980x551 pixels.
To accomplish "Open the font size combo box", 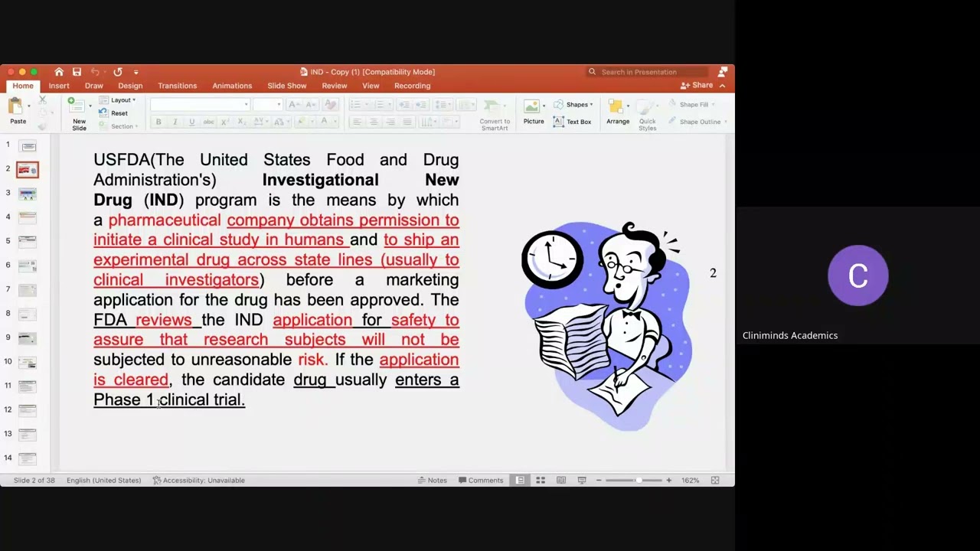I will coord(267,104).
